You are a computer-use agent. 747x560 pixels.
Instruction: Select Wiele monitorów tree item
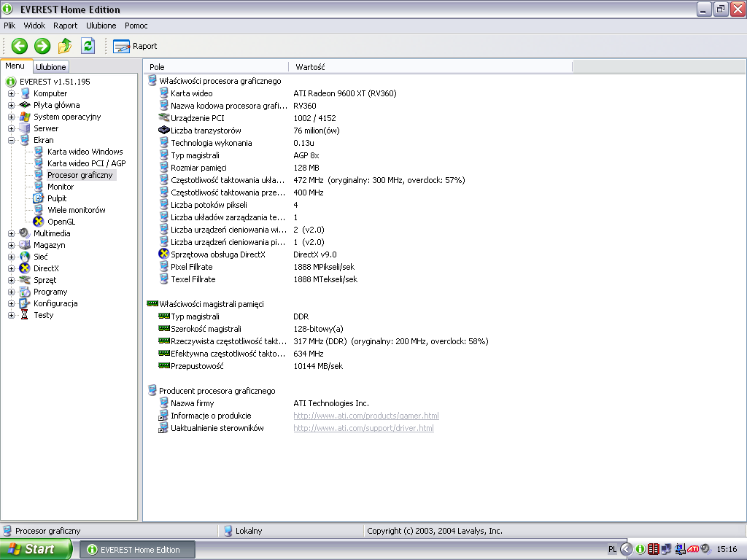(76, 210)
